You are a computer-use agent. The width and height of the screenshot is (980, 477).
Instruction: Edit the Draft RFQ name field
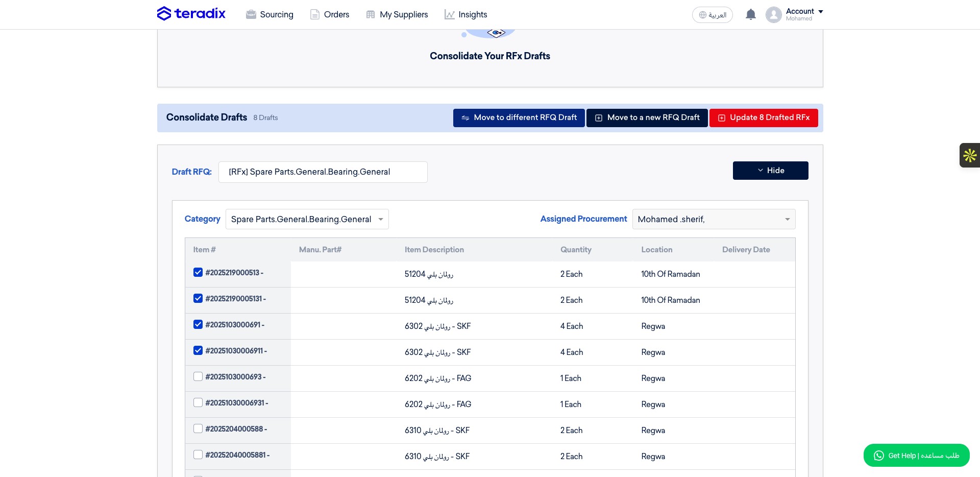coord(323,172)
